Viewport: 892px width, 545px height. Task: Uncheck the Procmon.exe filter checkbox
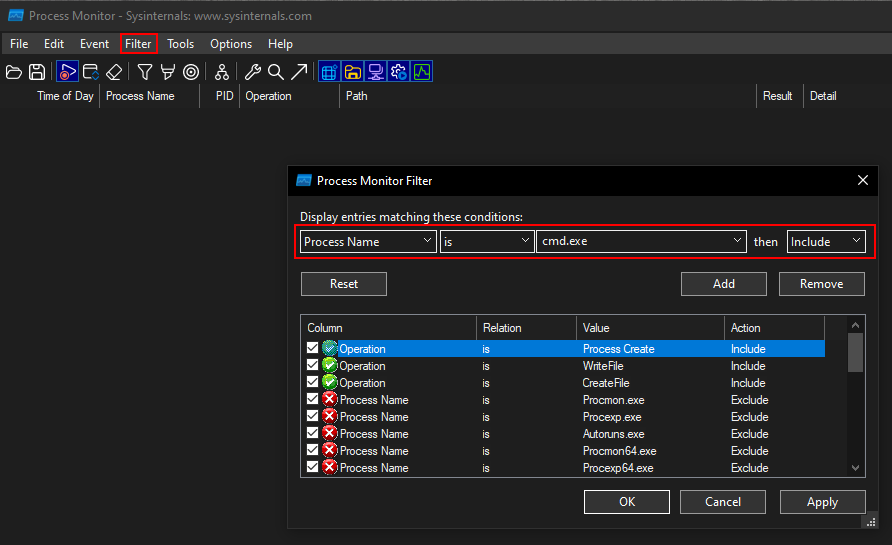(312, 399)
